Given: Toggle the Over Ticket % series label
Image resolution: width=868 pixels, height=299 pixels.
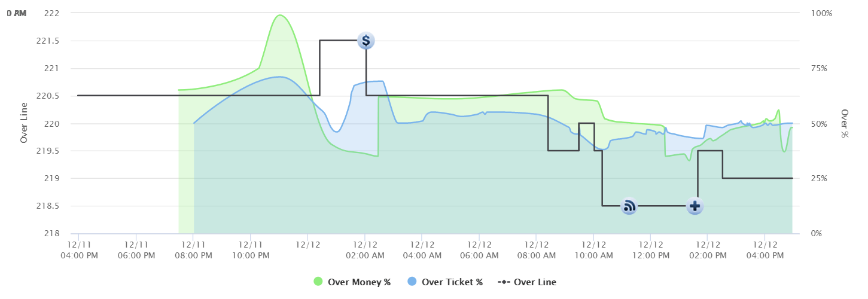Looking at the screenshot, I should coord(452,282).
